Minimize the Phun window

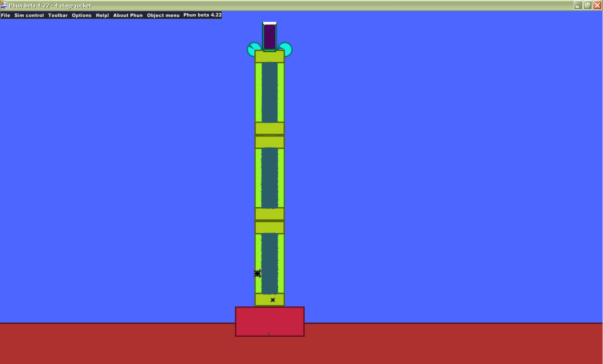577,5
